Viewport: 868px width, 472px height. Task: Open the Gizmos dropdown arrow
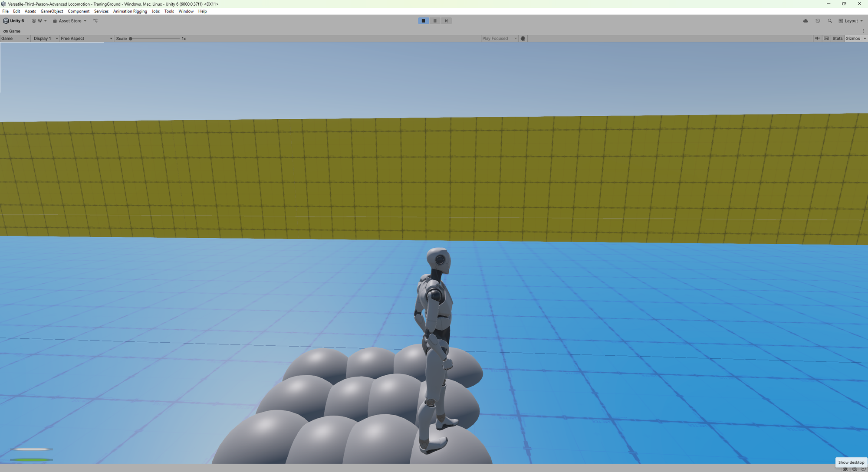pos(865,39)
